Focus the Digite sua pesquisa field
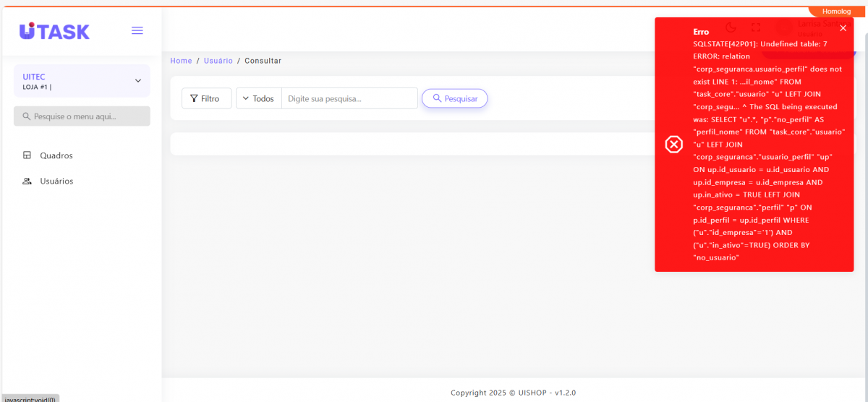Viewport: 868px width, 402px height. pos(349,98)
